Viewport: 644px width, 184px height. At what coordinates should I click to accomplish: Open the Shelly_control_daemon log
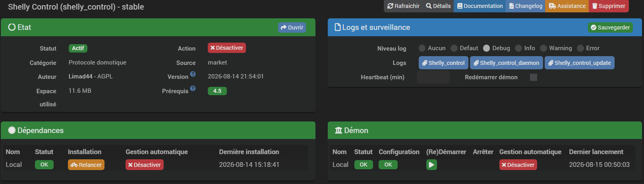507,63
